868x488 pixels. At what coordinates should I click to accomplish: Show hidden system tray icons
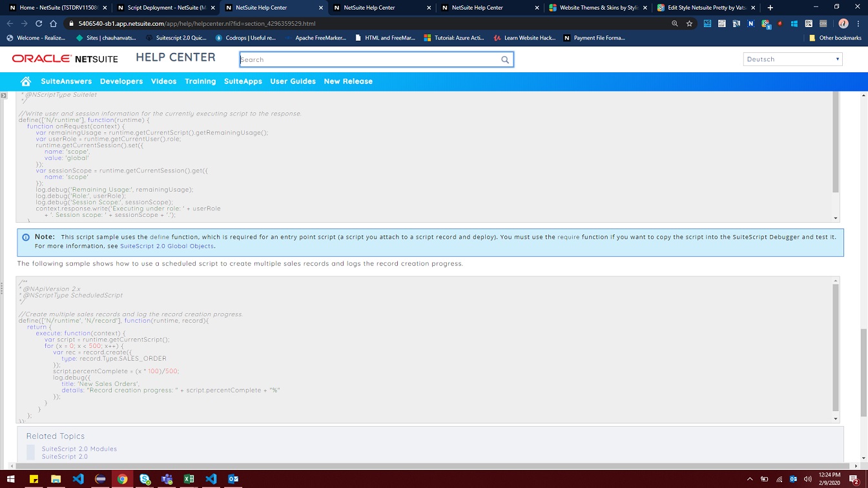click(750, 479)
